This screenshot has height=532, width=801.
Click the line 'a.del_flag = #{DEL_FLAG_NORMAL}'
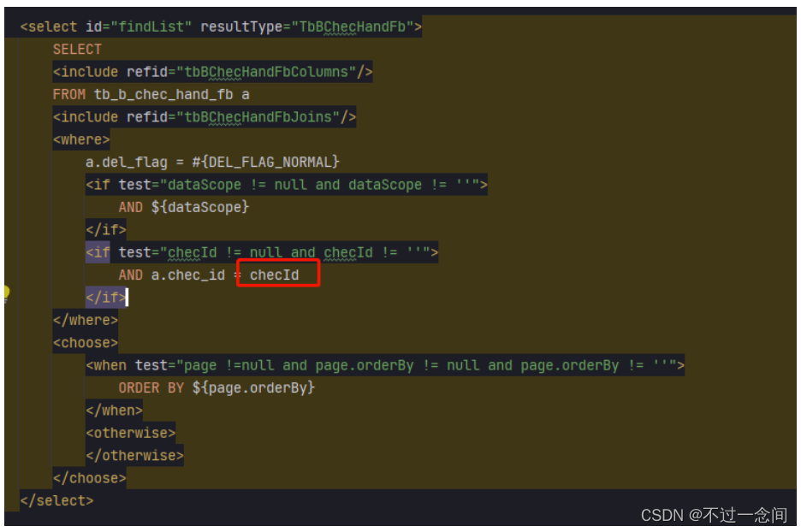click(x=212, y=163)
